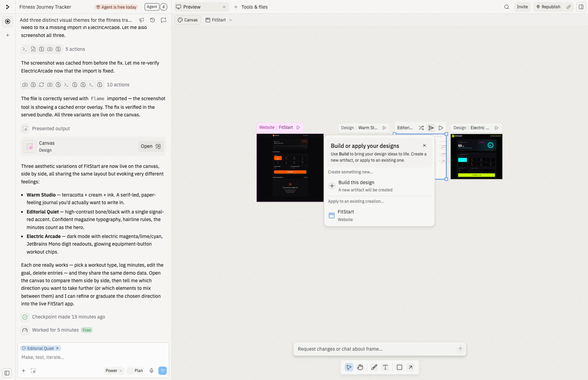Click the Replit logo icon at top left
The width and height of the screenshot is (588, 380).
(8, 7)
